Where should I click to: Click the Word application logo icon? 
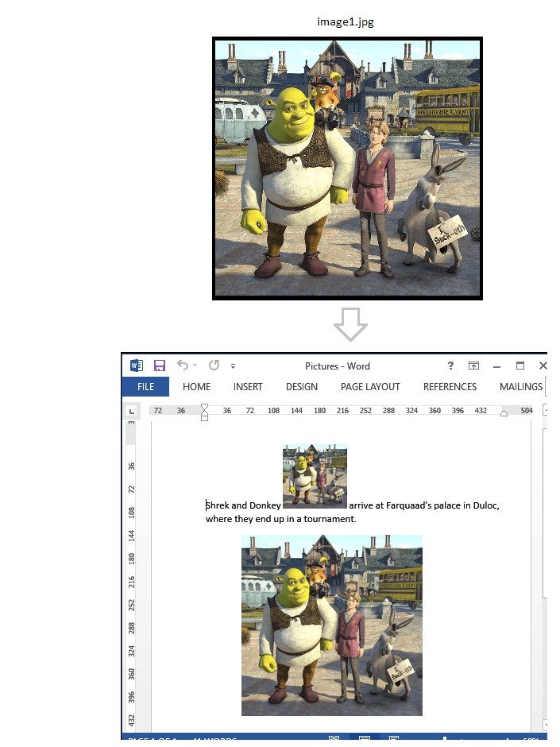pos(136,366)
